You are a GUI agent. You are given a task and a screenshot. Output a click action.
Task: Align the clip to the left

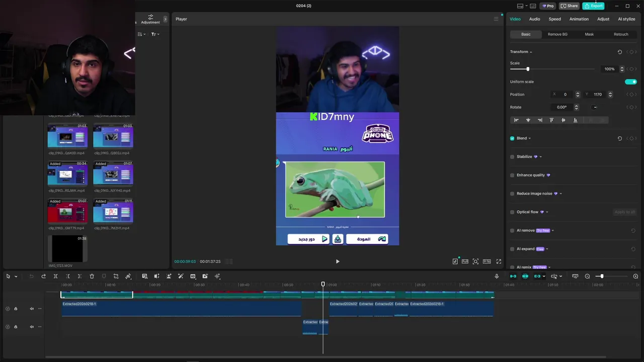(x=516, y=120)
